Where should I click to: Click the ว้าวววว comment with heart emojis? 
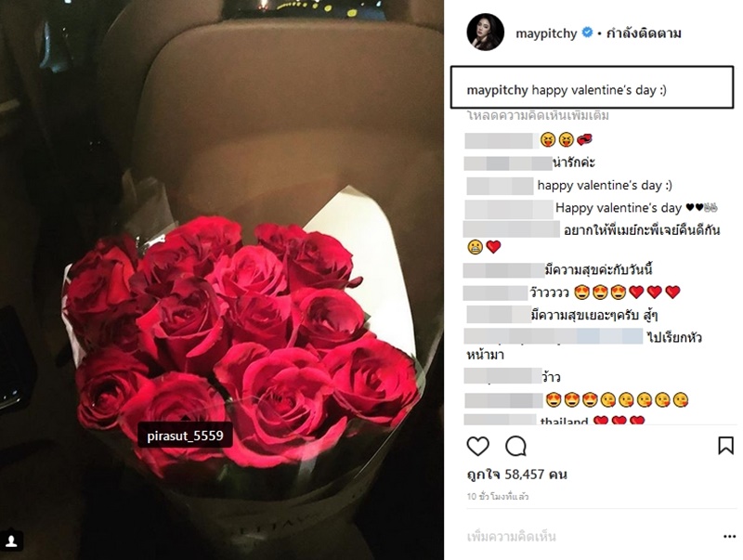pyautogui.click(x=606, y=293)
